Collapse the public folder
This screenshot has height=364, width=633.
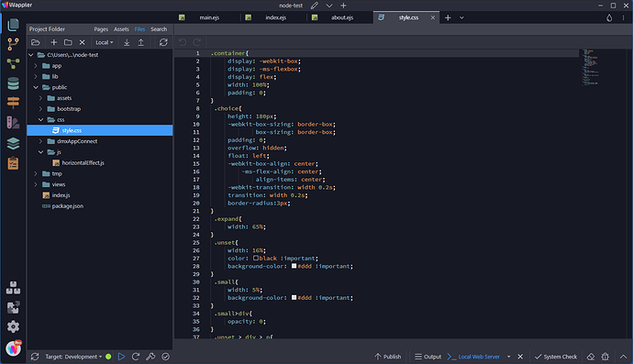point(36,87)
